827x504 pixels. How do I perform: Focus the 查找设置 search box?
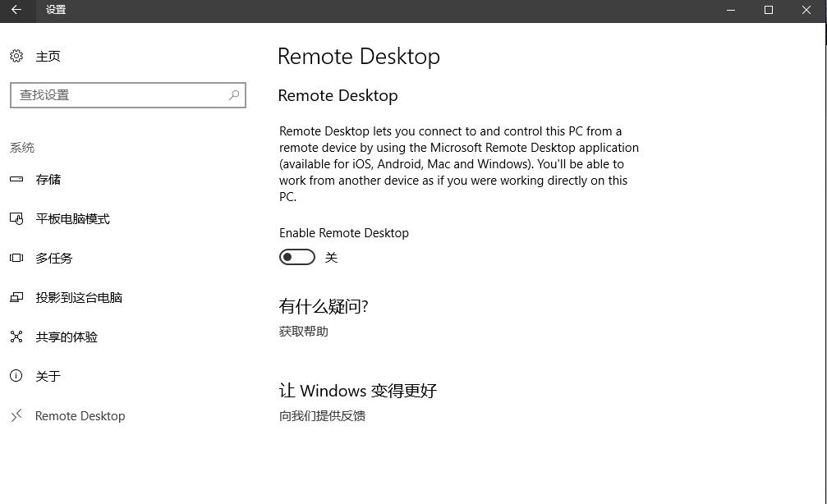coord(127,95)
